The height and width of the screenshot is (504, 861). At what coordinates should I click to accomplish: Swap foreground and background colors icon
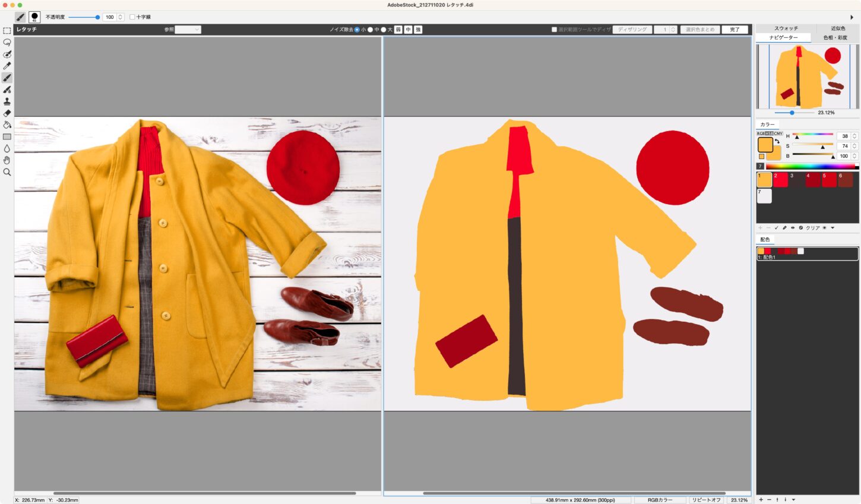click(777, 141)
